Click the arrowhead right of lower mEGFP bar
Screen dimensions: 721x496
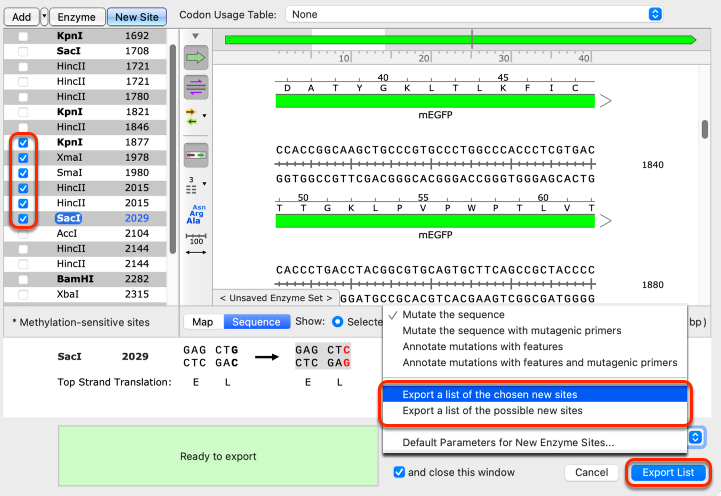[606, 221]
